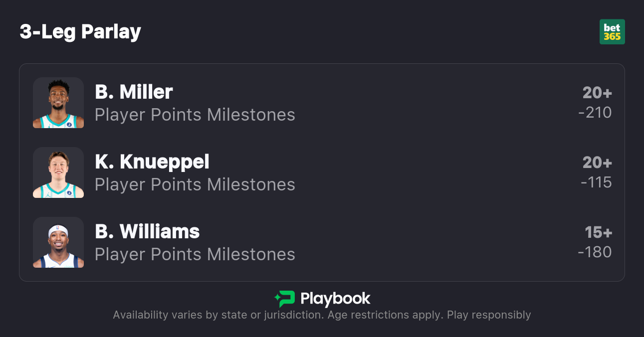Screen dimensions: 644x337
Task: Click Player Points Milestones under B. Miller
Action: click(x=195, y=115)
